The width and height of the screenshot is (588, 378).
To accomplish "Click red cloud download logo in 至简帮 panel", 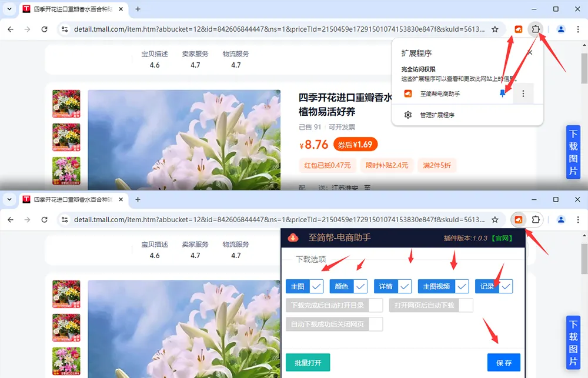I will coord(293,237).
